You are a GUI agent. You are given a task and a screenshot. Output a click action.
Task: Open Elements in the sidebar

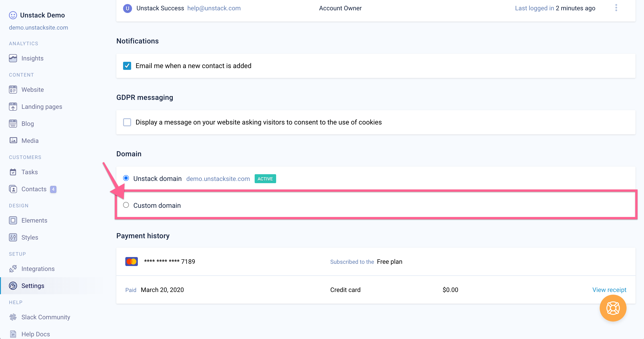point(34,220)
